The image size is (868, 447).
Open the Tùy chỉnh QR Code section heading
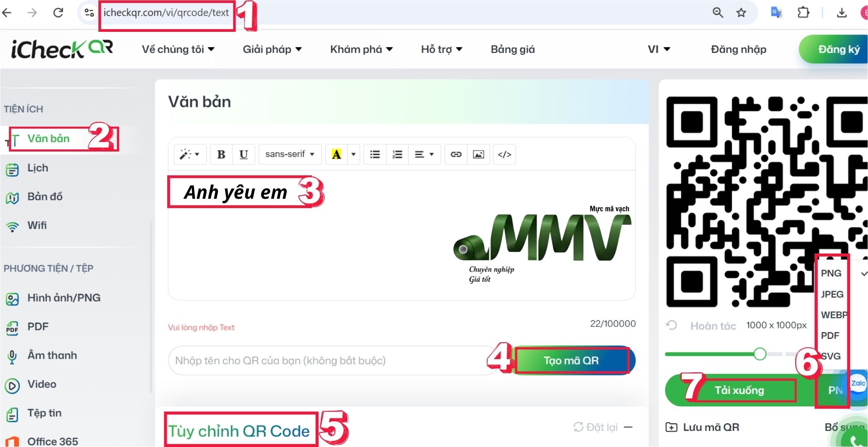pos(239,431)
